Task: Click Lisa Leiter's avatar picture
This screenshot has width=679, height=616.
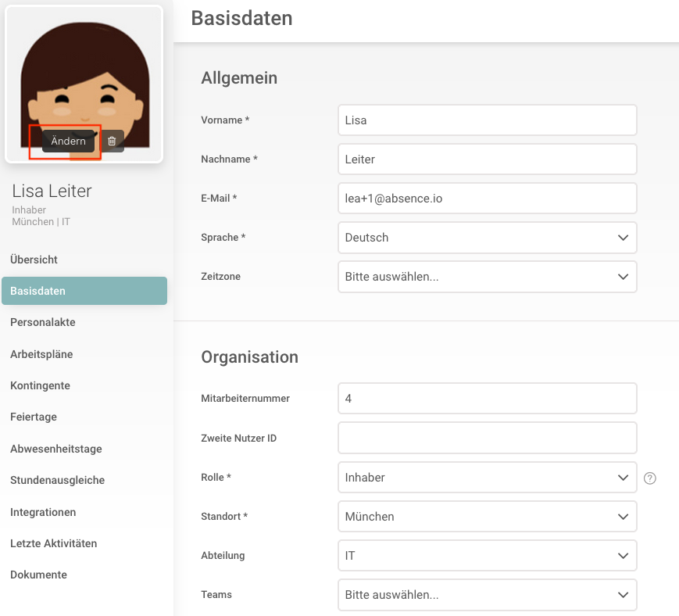Action: (84, 84)
